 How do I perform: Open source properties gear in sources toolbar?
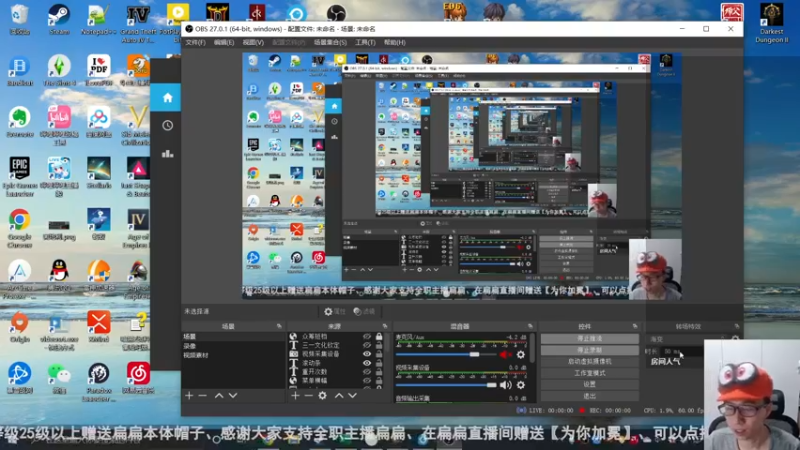coord(322,395)
